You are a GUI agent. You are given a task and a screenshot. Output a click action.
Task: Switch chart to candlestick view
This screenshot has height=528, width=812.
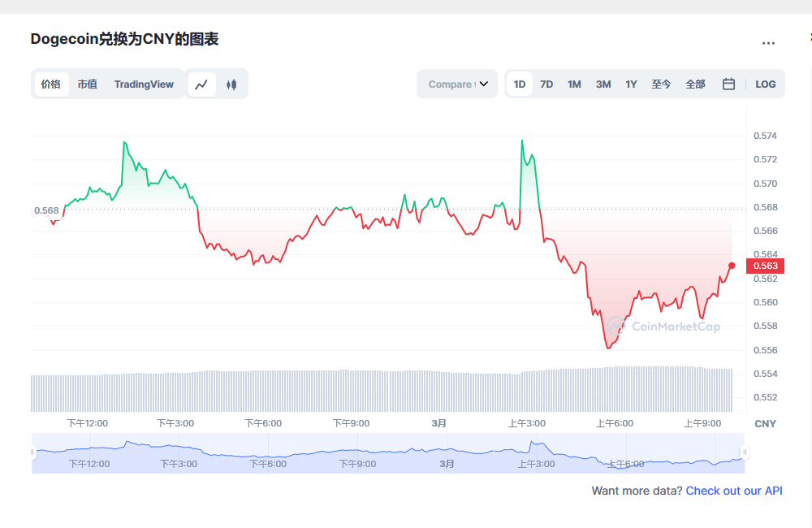tap(232, 84)
